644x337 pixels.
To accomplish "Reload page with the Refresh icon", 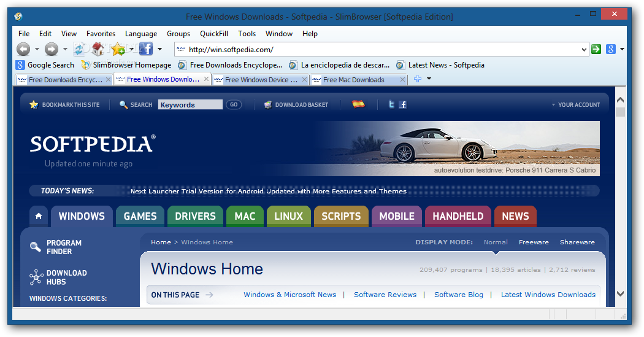I will pyautogui.click(x=79, y=49).
